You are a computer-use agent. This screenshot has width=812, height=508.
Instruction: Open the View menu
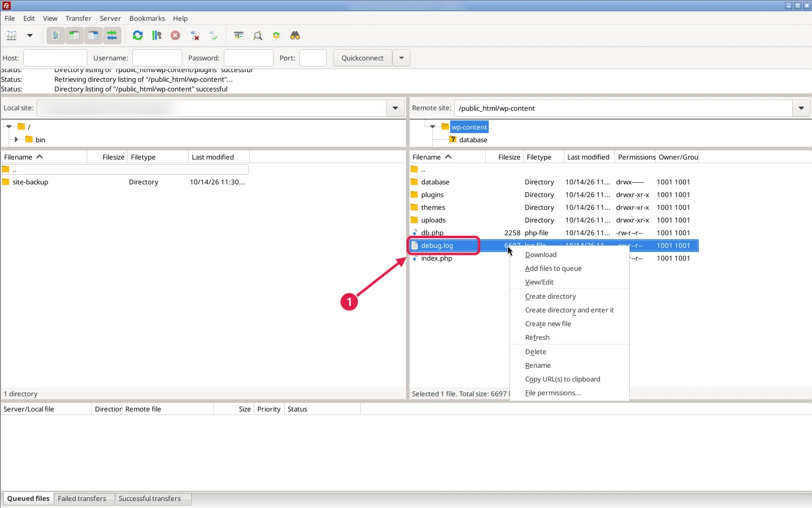(50, 18)
